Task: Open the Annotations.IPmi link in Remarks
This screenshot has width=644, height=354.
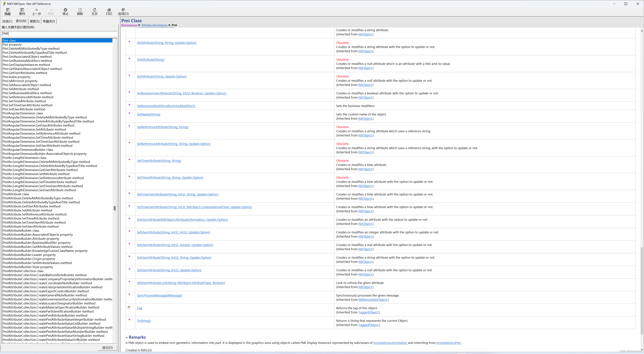Action: pyautogui.click(x=449, y=343)
